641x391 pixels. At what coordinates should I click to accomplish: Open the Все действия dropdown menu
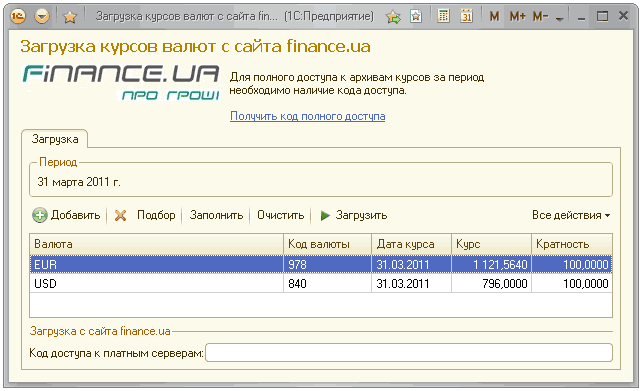point(571,215)
